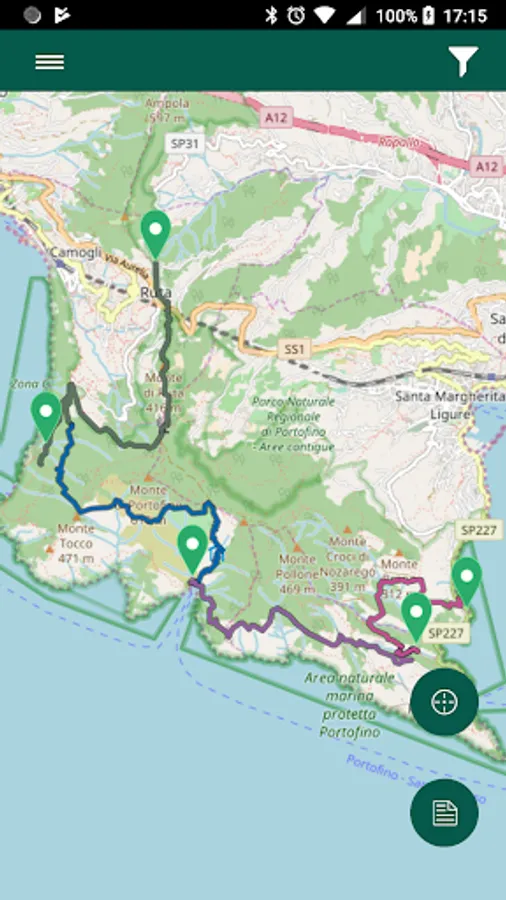
Task: Select the green pin near Zona C
Action: pos(46,416)
